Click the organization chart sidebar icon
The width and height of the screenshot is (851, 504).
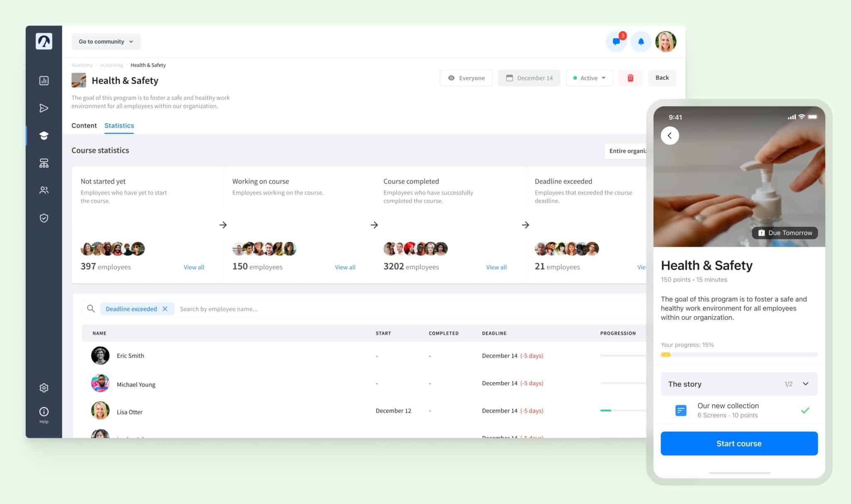click(x=44, y=163)
